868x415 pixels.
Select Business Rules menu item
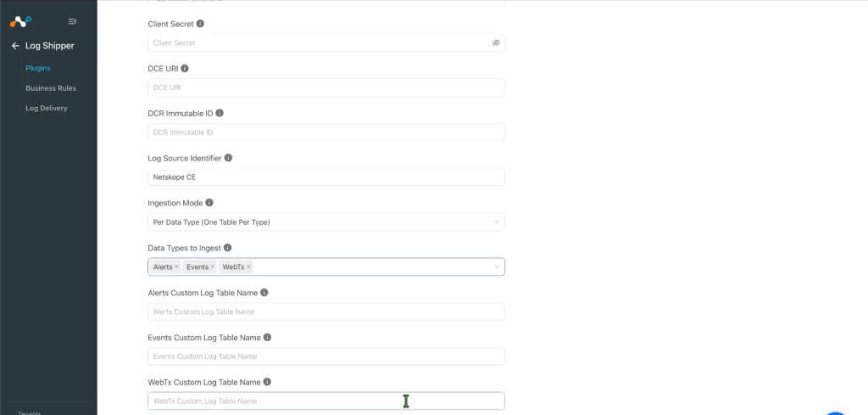(51, 88)
